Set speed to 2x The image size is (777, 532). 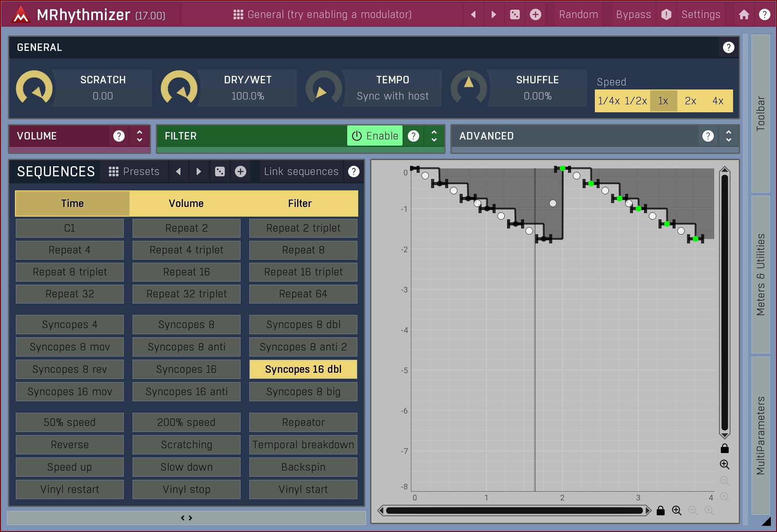click(690, 101)
